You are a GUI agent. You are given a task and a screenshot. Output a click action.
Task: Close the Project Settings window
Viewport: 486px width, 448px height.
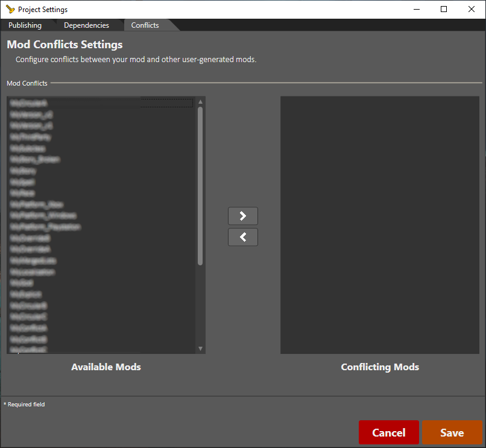tap(472, 10)
